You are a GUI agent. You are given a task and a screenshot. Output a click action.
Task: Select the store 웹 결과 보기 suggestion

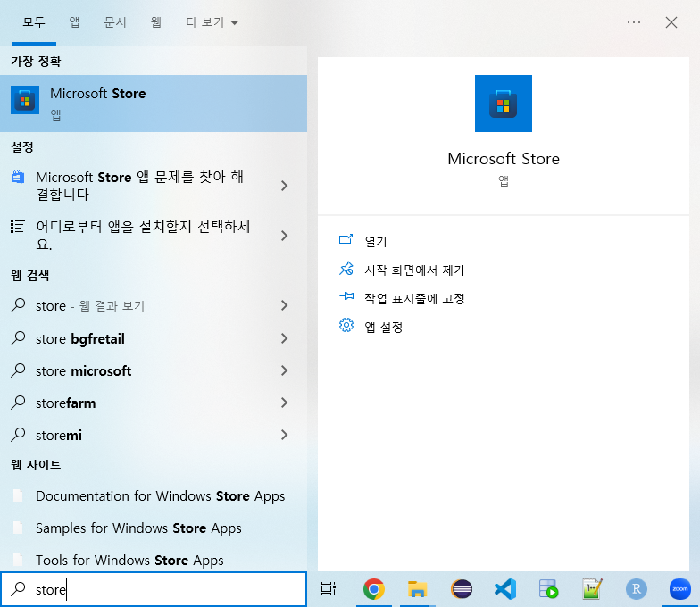coord(90,306)
